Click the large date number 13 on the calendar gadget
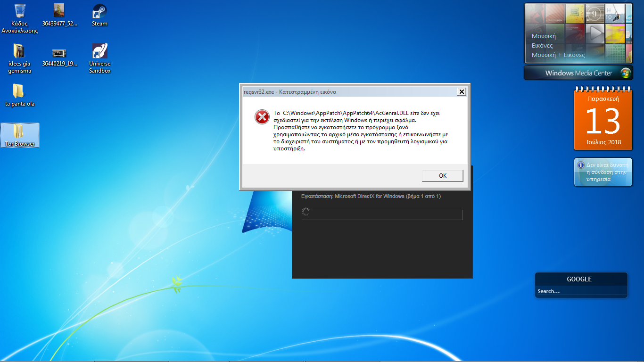The height and width of the screenshot is (362, 644). (x=603, y=121)
